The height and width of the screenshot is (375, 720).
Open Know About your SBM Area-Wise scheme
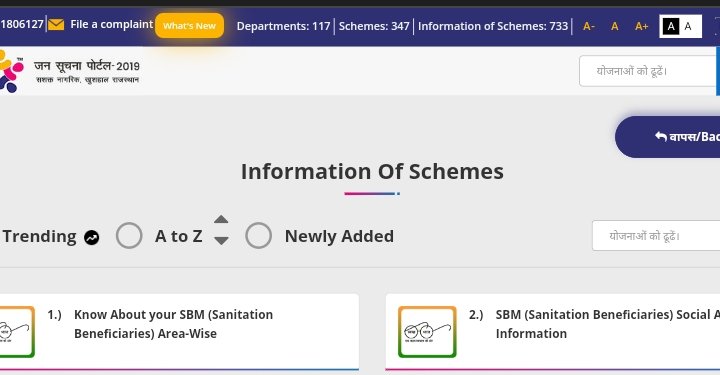pos(174,324)
